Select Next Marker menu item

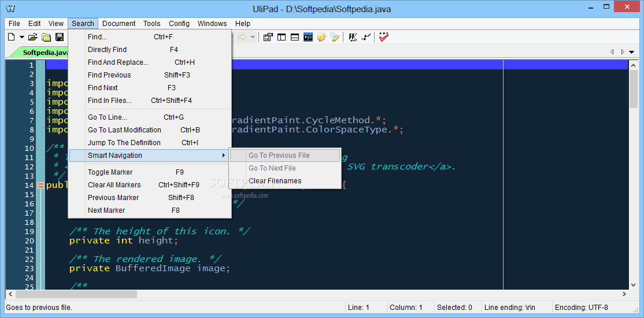click(x=150, y=210)
